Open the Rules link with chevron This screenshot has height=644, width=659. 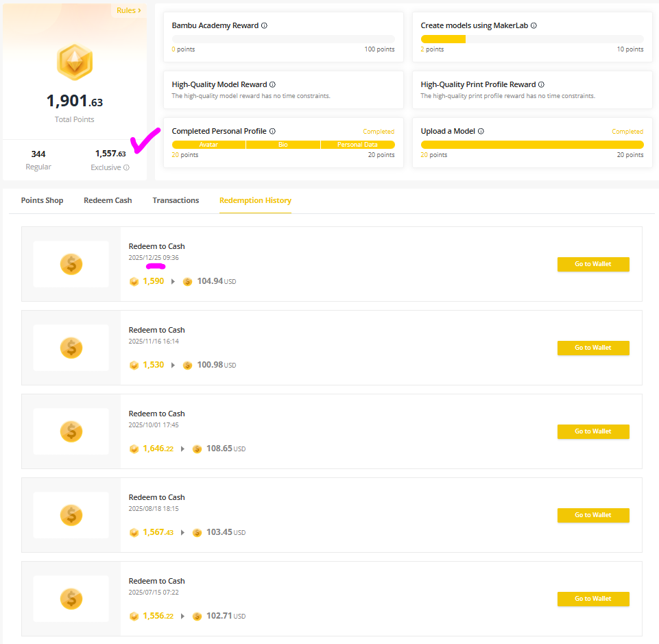coord(129,10)
